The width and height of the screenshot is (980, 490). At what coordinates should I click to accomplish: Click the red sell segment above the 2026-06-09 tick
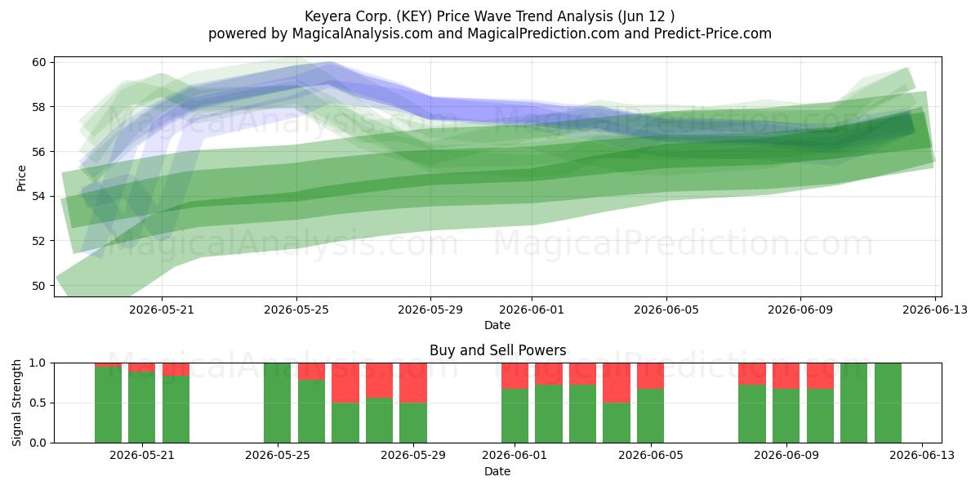coord(786,376)
